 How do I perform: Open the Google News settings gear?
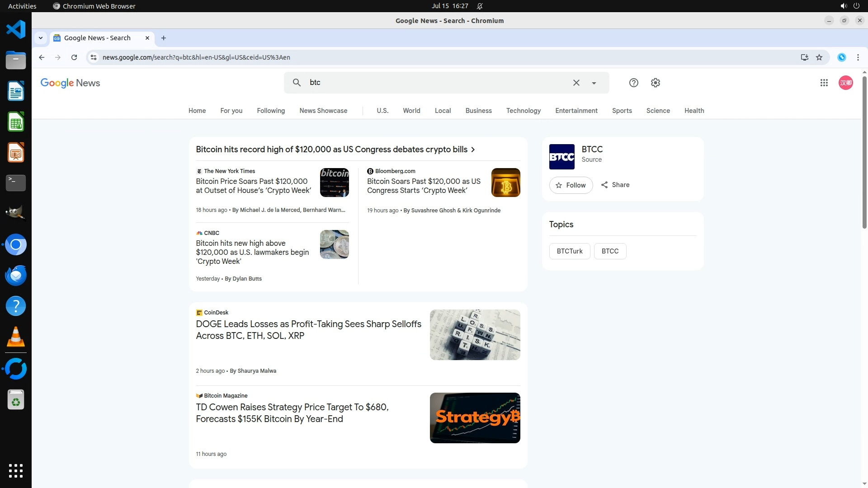[x=655, y=83]
